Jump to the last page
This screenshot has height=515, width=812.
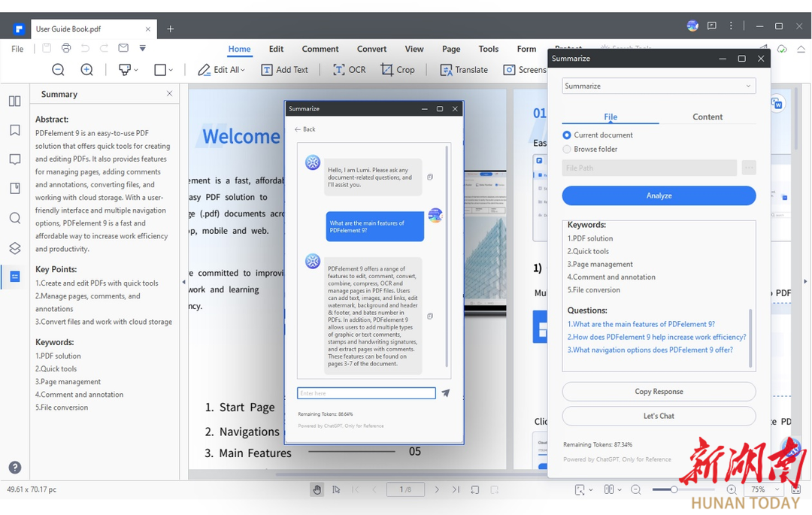click(x=456, y=489)
